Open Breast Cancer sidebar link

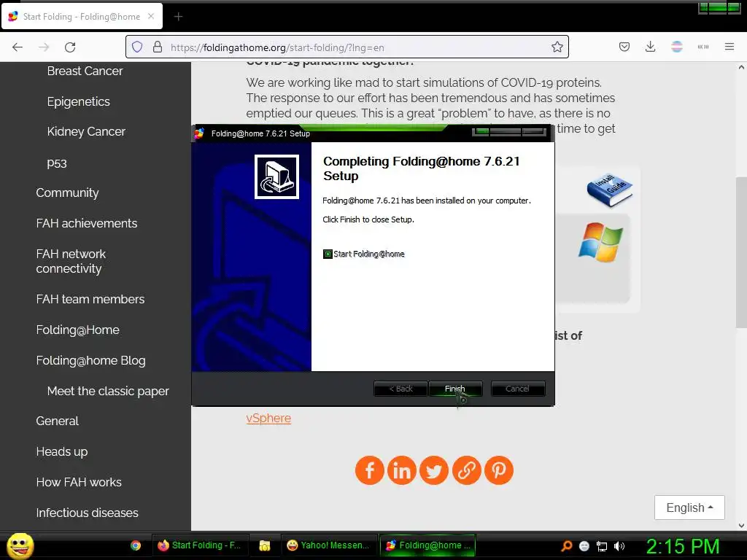[85, 71]
